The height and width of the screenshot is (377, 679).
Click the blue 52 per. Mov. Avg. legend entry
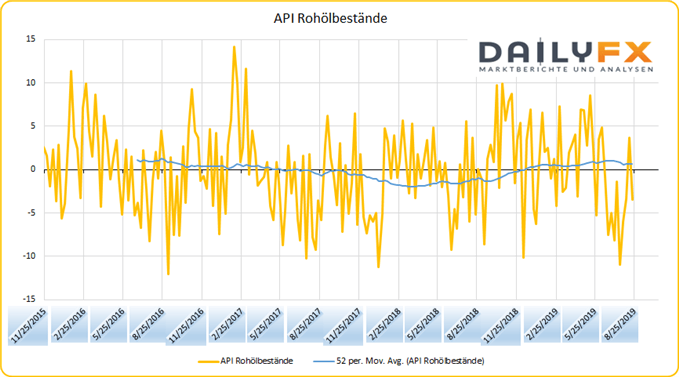(399, 361)
